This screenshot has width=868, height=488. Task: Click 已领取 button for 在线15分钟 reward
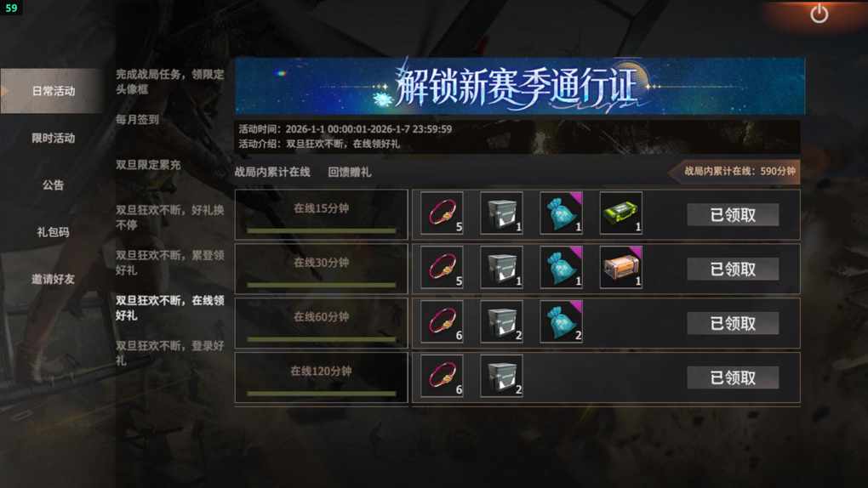[x=733, y=215]
